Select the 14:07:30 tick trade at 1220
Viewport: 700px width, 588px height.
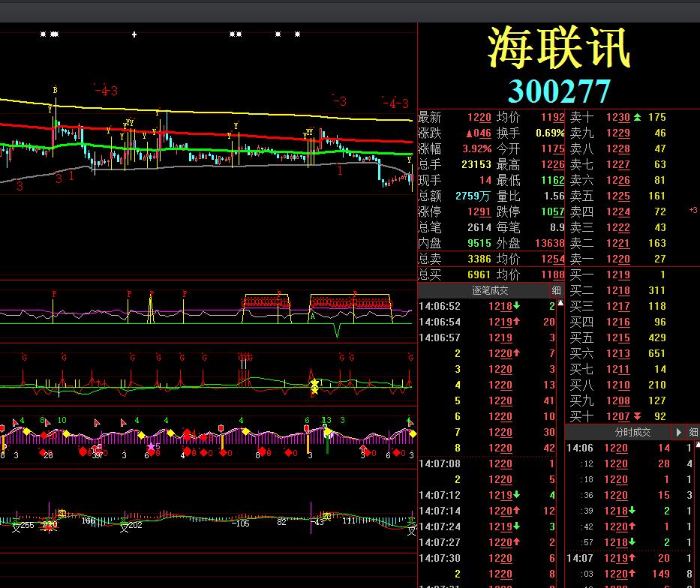click(487, 558)
